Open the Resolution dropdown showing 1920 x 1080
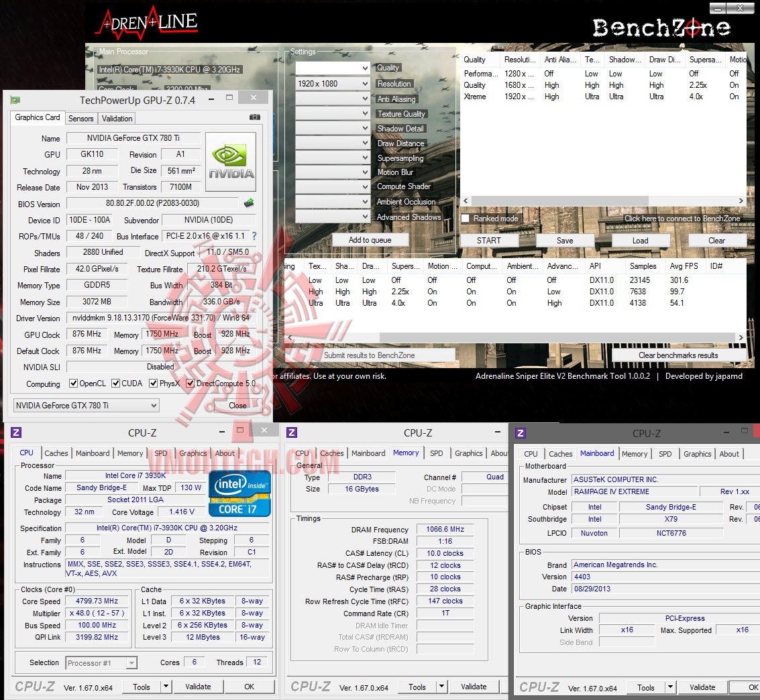The height and width of the screenshot is (700, 760). tap(333, 84)
